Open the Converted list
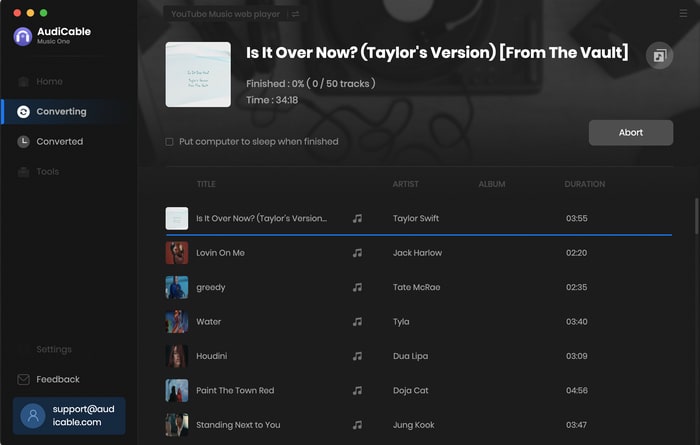The height and width of the screenshot is (445, 700). click(59, 141)
